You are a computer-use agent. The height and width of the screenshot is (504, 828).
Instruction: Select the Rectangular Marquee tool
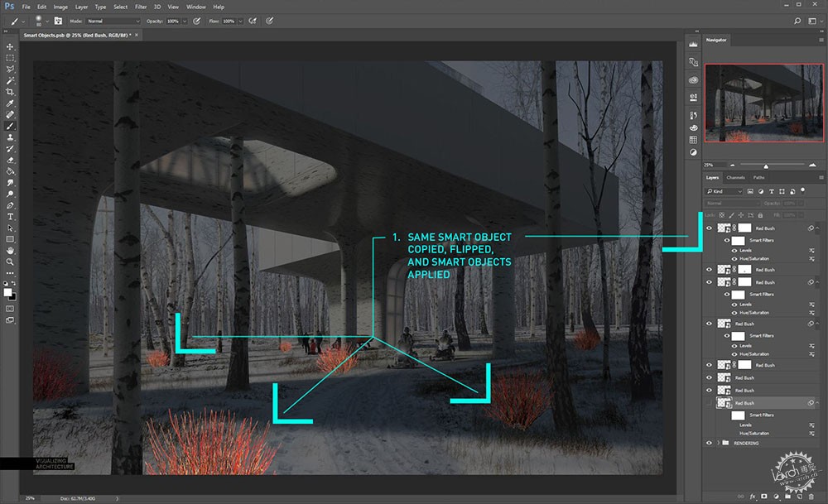[9, 58]
